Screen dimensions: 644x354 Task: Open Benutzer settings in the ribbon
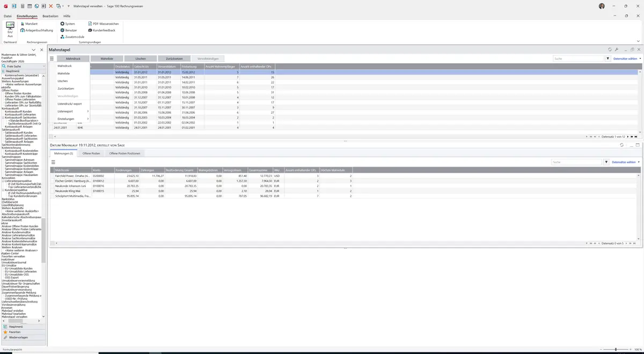click(x=69, y=31)
